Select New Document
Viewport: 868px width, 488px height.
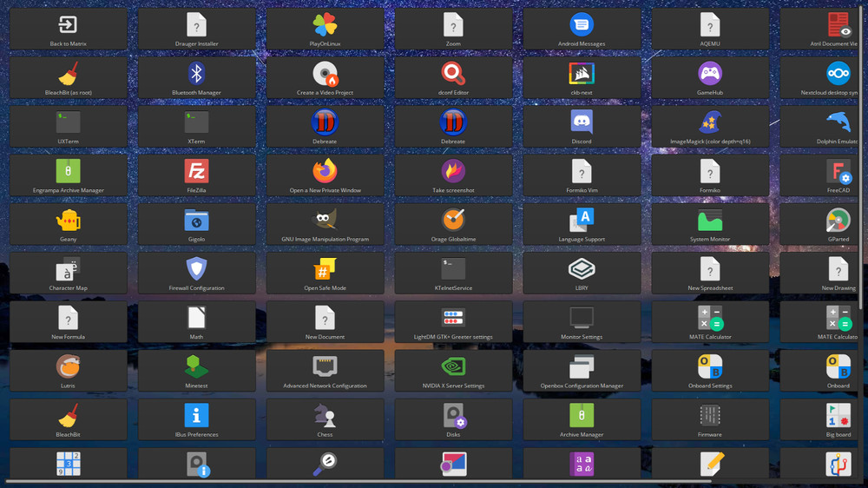point(325,321)
